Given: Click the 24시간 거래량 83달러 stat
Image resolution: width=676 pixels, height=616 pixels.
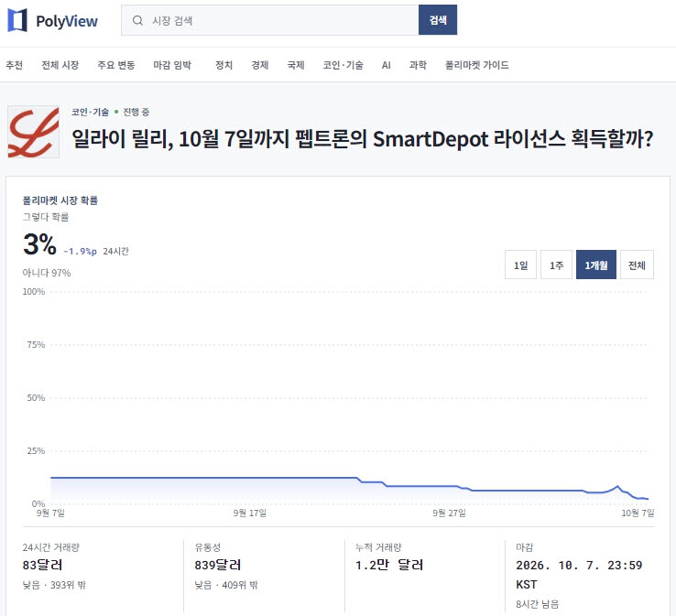Looking at the screenshot, I should 51,557.
